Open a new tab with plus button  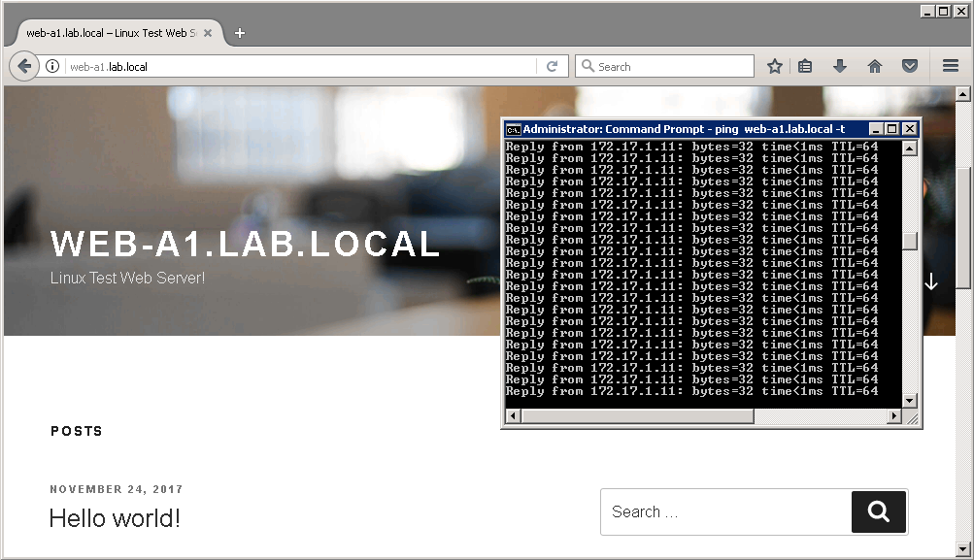click(240, 33)
